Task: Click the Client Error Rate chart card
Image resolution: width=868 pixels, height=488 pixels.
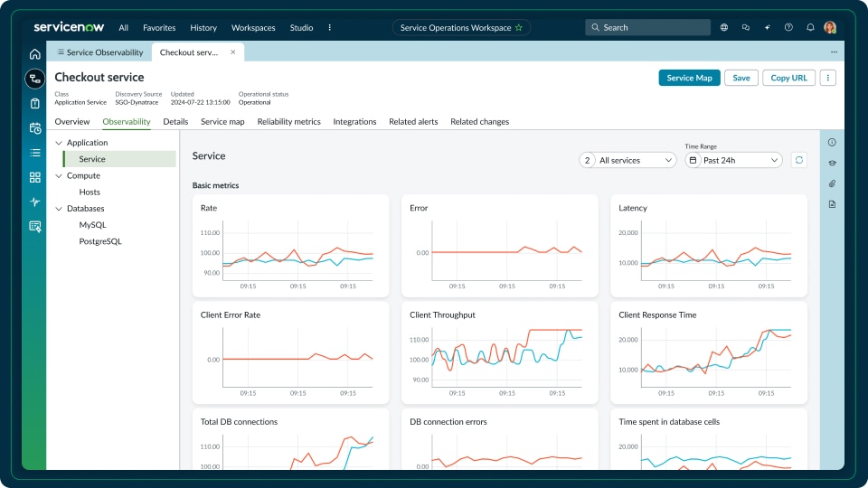Action: click(x=290, y=352)
